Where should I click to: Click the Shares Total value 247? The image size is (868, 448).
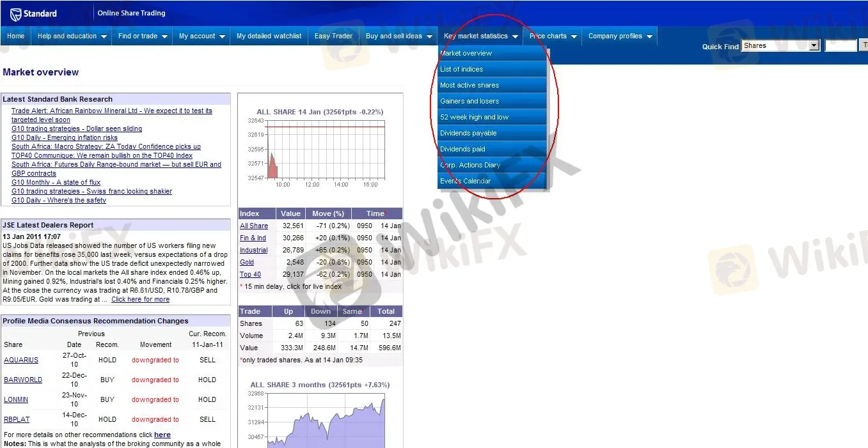tap(395, 323)
